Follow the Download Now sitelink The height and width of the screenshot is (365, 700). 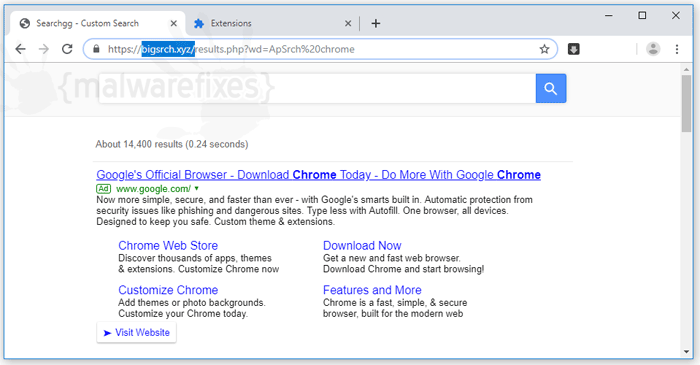click(362, 245)
